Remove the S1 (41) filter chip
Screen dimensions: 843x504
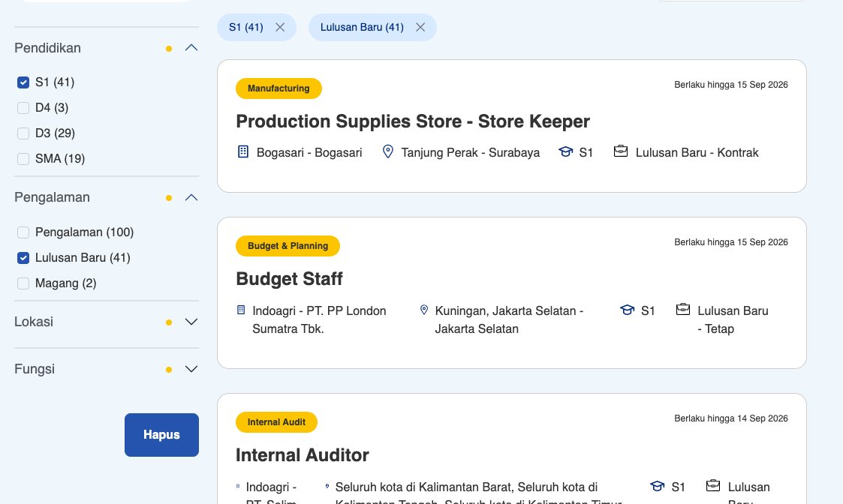tap(280, 28)
